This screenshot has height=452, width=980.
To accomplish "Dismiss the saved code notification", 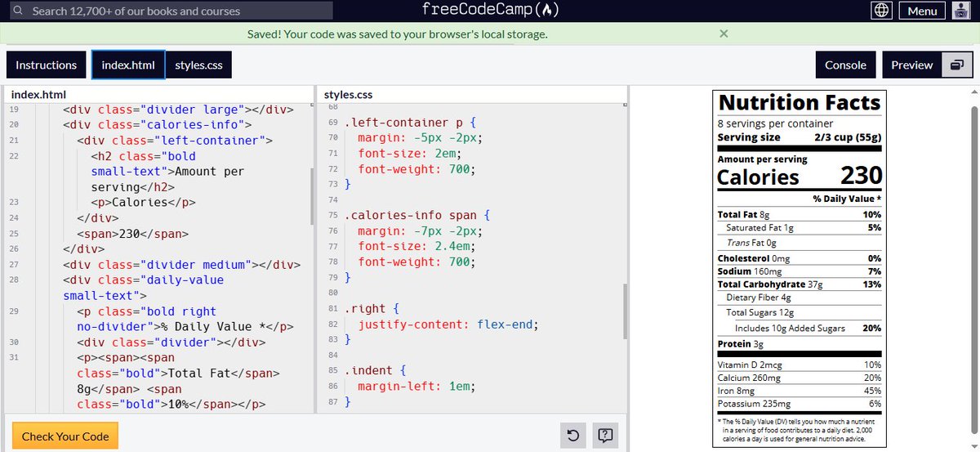I will tap(724, 34).
